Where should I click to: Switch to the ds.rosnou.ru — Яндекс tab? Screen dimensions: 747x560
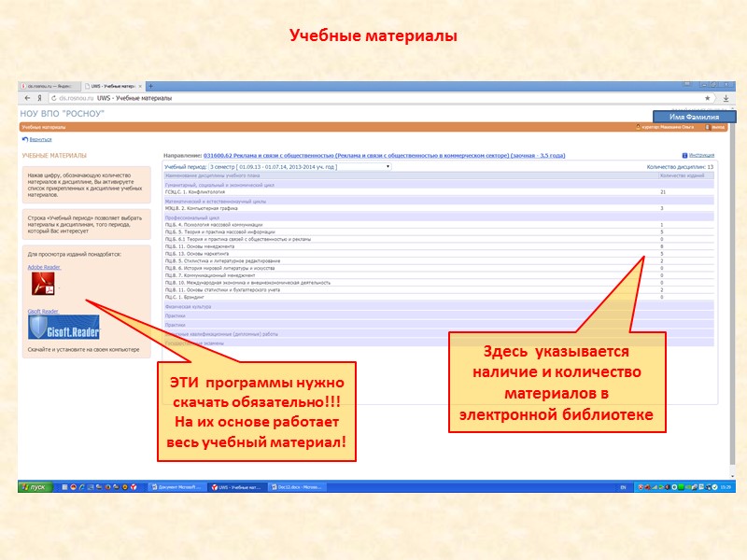[x=49, y=86]
